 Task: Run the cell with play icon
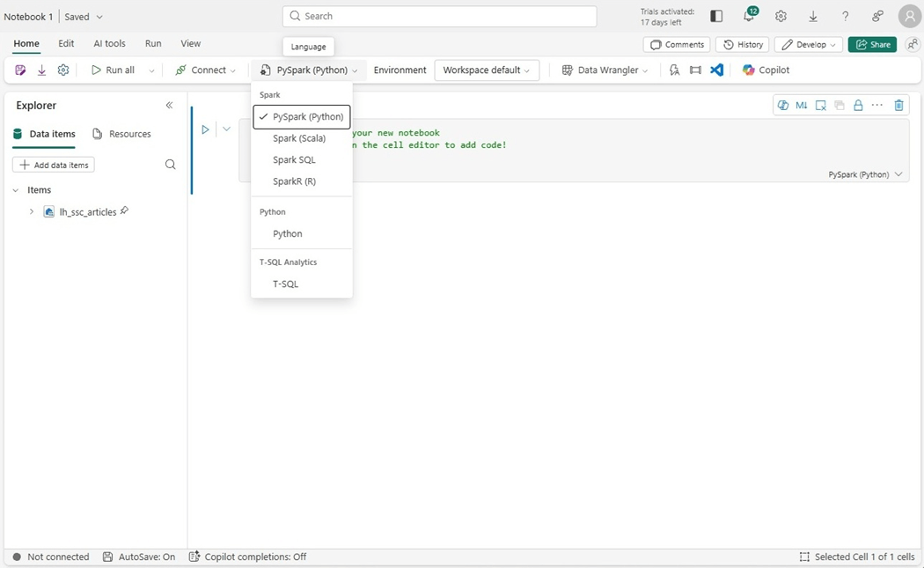tap(205, 129)
